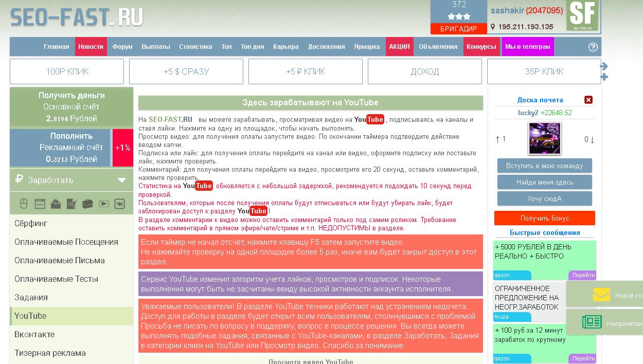Click the YouTube play icon in sidebar
The height and width of the screenshot is (364, 643).
tap(104, 204)
